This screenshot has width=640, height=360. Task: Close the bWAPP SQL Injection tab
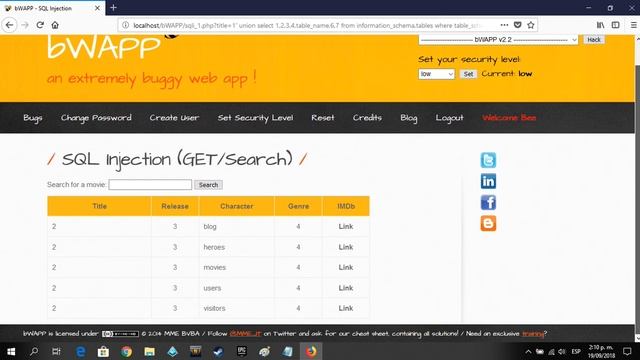[x=97, y=8]
